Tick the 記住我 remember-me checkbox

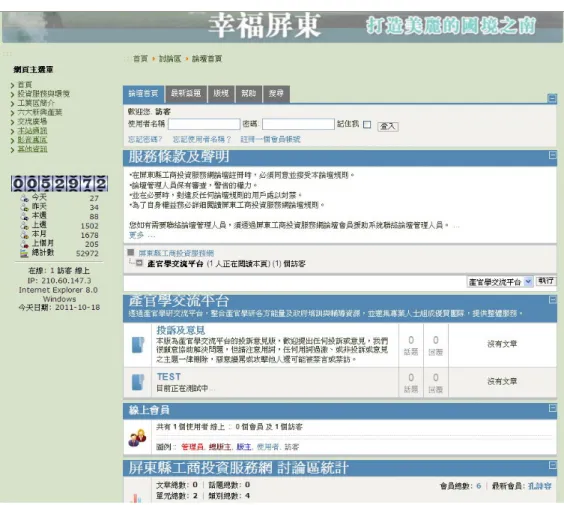click(x=367, y=124)
